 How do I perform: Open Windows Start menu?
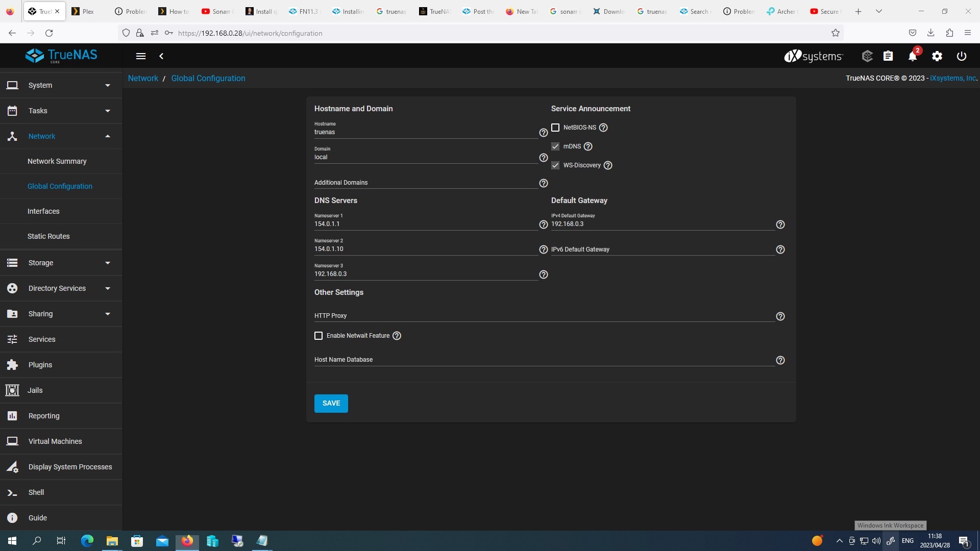point(12,541)
